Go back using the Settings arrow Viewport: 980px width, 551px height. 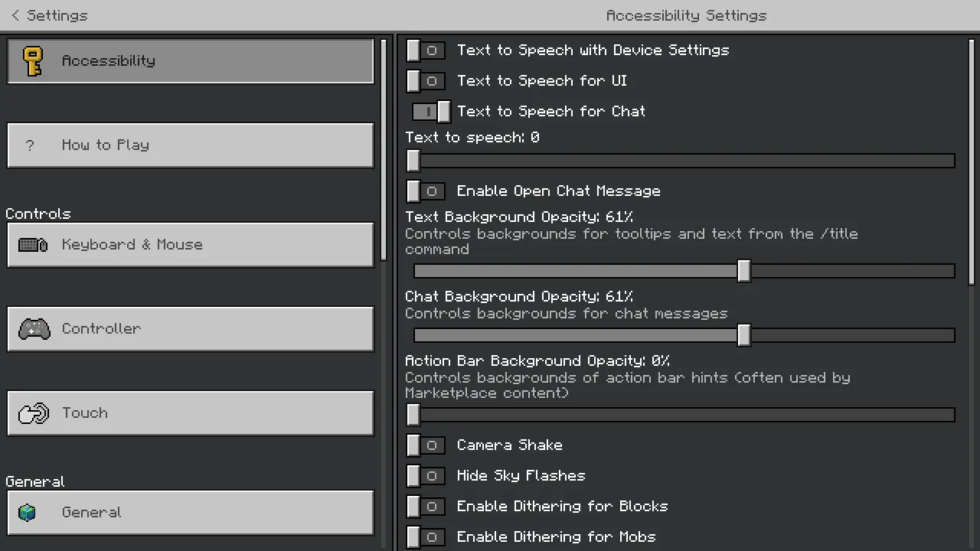tap(15, 15)
